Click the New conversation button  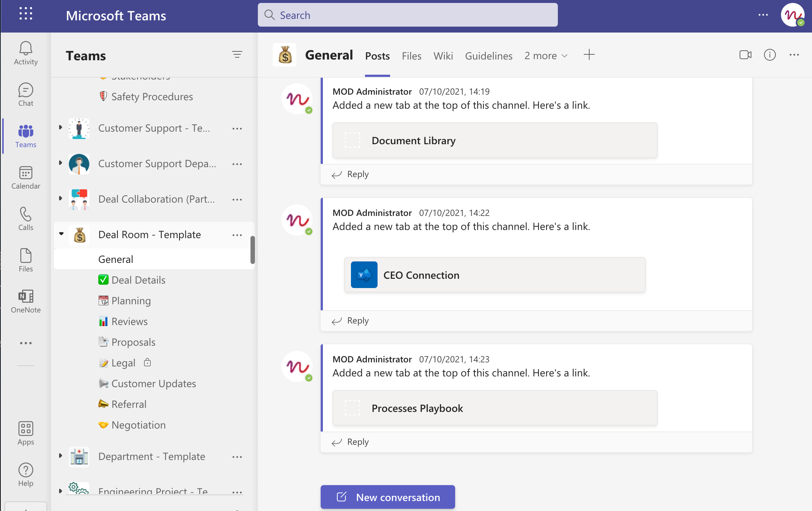click(388, 497)
